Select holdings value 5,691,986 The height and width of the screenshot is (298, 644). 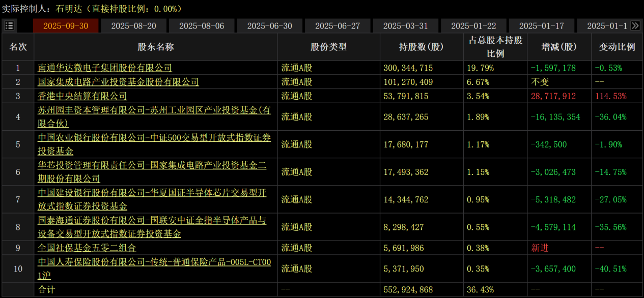pos(404,248)
